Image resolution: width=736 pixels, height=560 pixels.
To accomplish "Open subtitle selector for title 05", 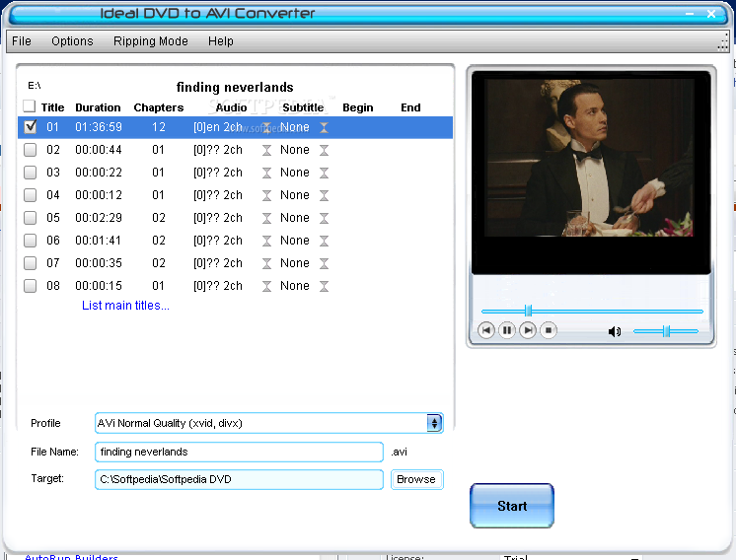I will 324,218.
